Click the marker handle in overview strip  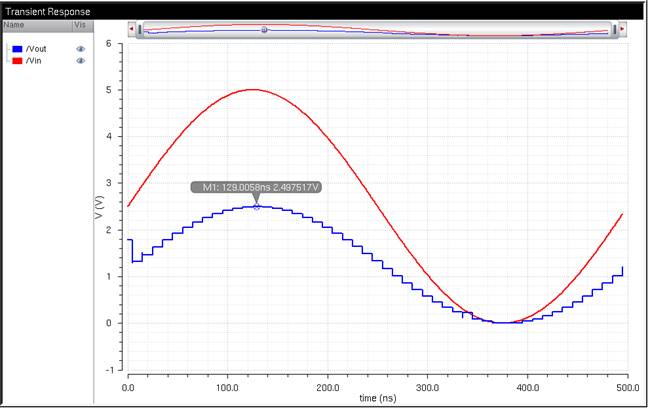coord(264,30)
